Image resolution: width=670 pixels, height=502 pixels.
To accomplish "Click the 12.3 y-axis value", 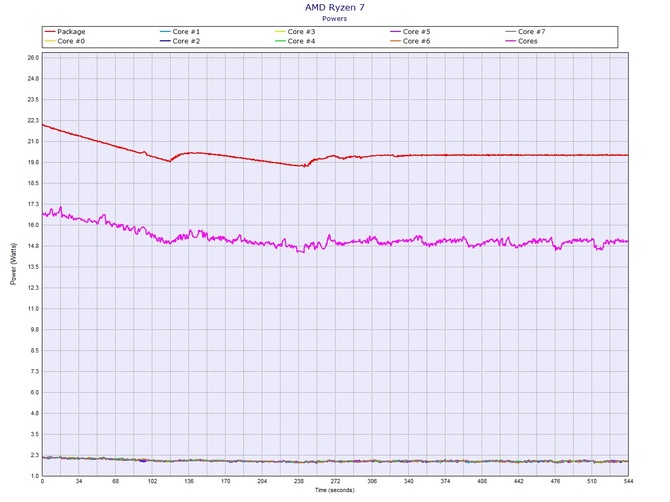I will point(33,288).
